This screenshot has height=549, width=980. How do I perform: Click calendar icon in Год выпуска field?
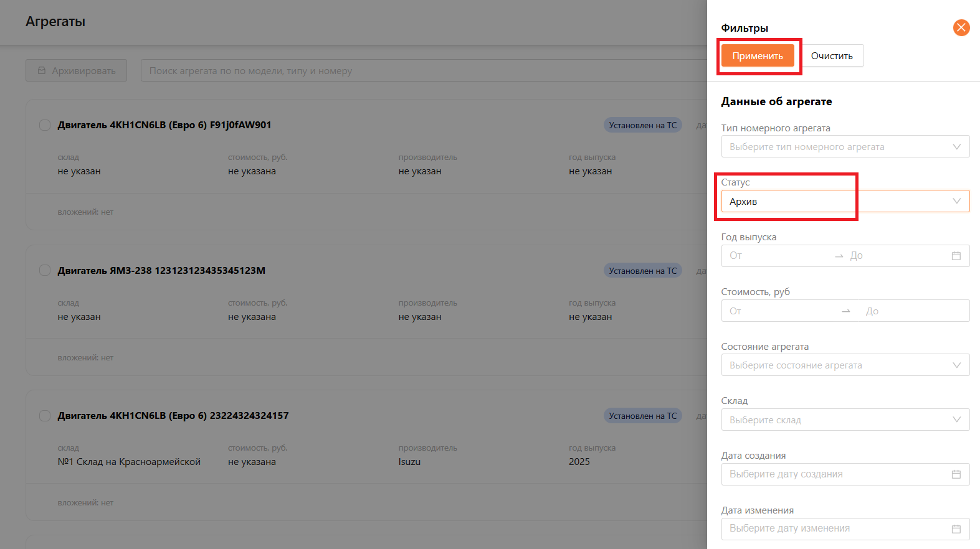tap(956, 256)
